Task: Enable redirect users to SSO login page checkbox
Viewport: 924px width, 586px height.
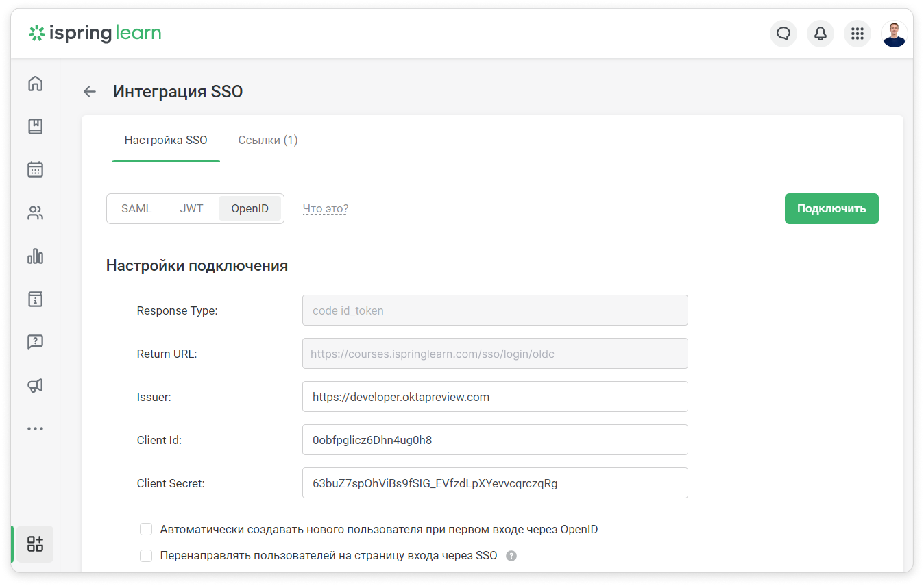Action: [146, 556]
